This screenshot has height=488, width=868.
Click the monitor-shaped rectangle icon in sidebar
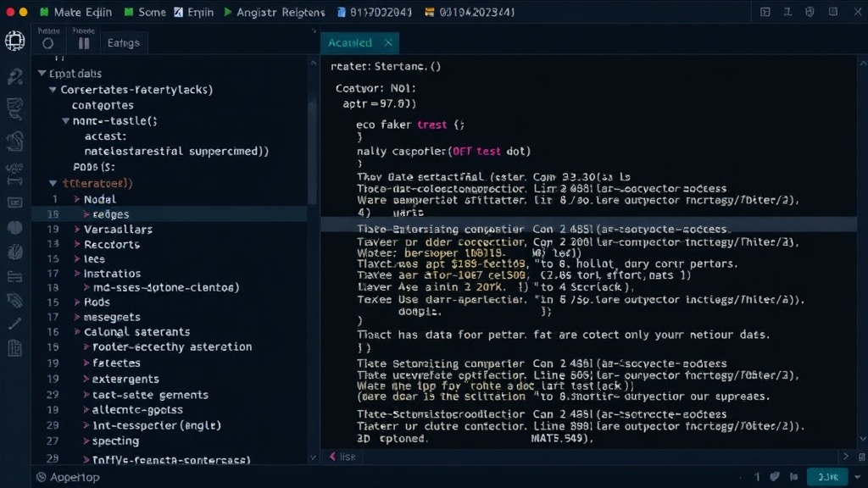pyautogui.click(x=15, y=203)
